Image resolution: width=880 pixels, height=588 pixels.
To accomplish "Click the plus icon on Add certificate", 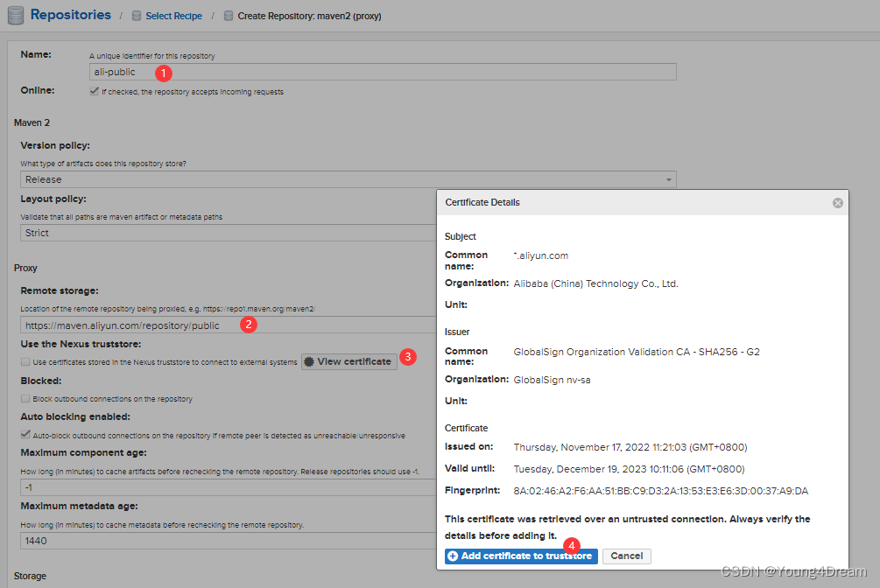I will pyautogui.click(x=453, y=556).
